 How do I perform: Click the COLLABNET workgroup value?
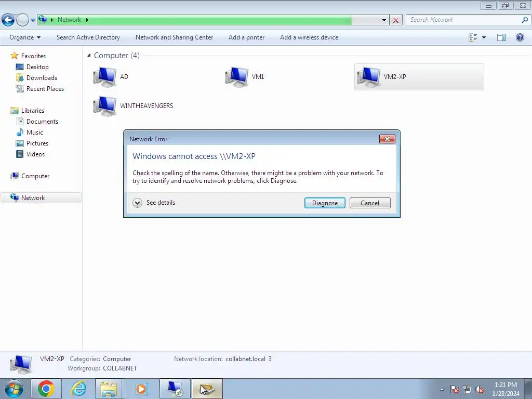pos(120,368)
